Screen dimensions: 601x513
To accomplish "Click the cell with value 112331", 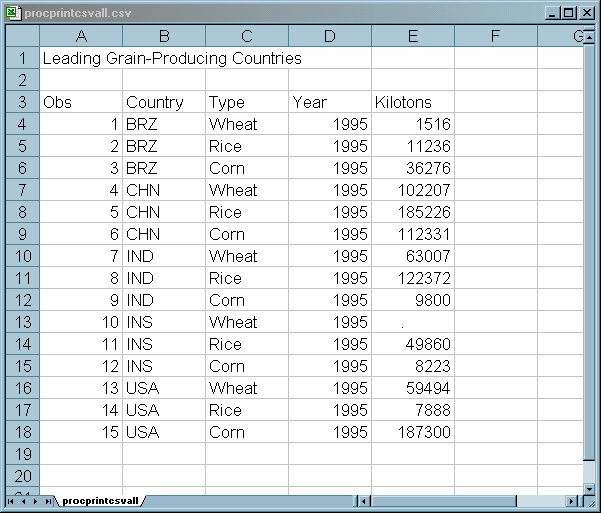I will pos(413,234).
